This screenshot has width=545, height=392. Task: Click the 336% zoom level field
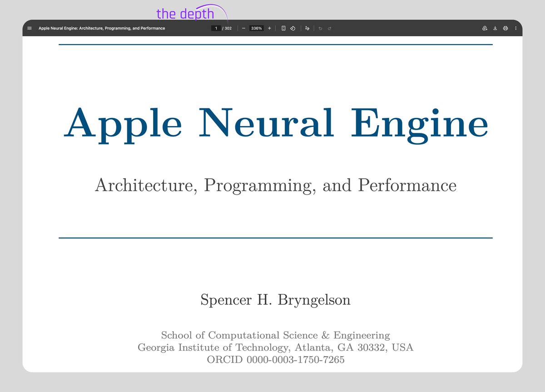coord(257,28)
